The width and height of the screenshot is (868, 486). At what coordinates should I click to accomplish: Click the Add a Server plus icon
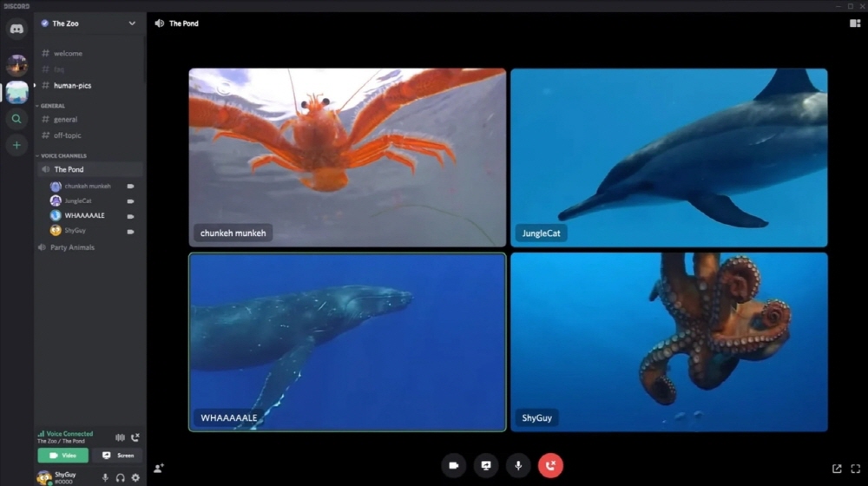coord(16,145)
